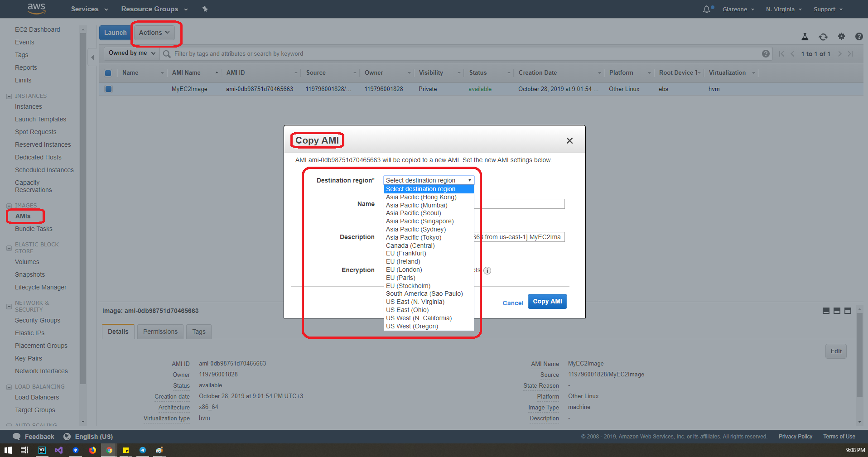This screenshot has width=868, height=457.
Task: Collapse the LOAD BALANCING sidebar section
Action: click(9, 387)
